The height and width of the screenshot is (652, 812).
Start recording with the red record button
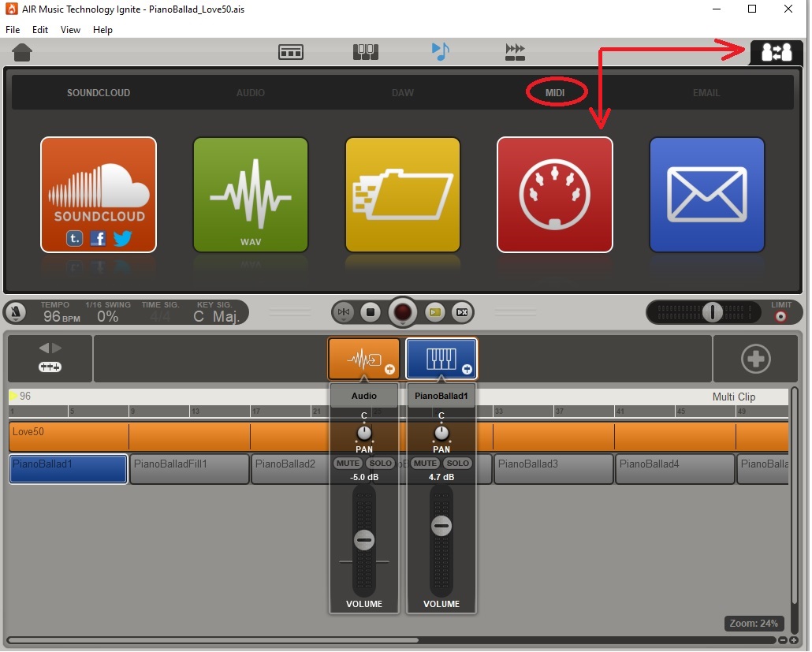[402, 312]
